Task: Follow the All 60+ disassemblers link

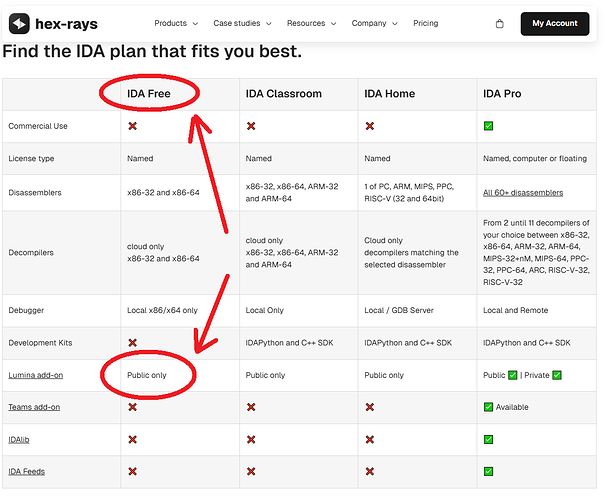Action: pos(523,193)
